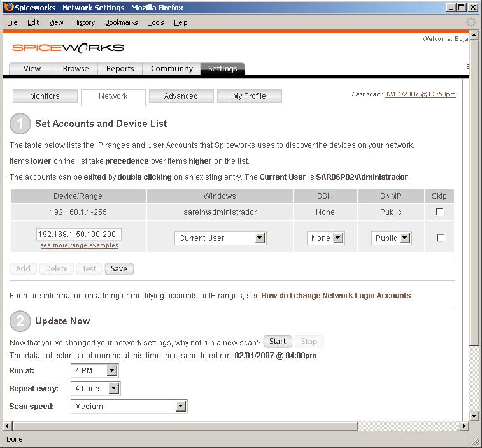Open the File menu

coord(12,22)
